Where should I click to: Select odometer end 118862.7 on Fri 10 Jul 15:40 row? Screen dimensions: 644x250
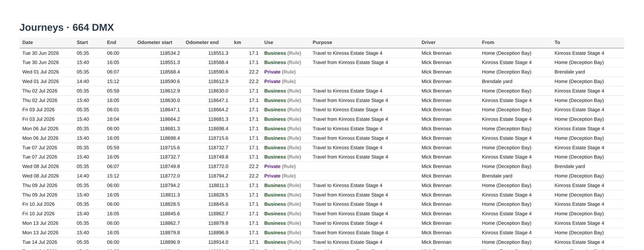[x=218, y=214]
